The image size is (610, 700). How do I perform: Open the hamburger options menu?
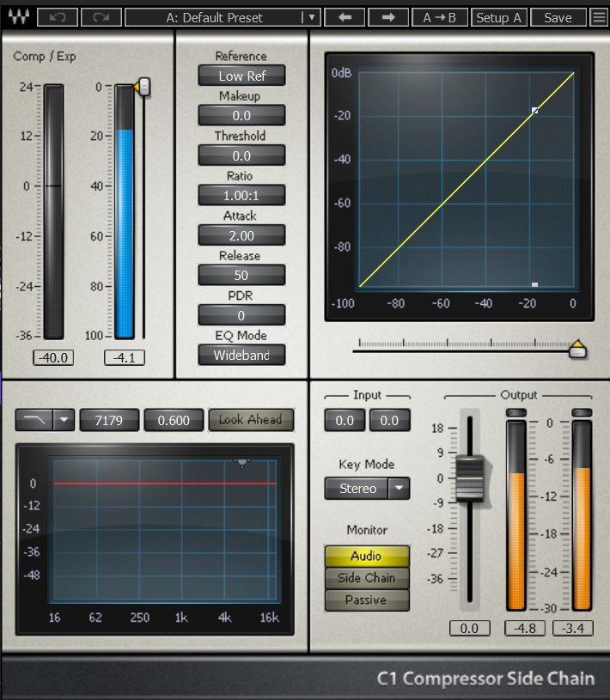point(599,17)
